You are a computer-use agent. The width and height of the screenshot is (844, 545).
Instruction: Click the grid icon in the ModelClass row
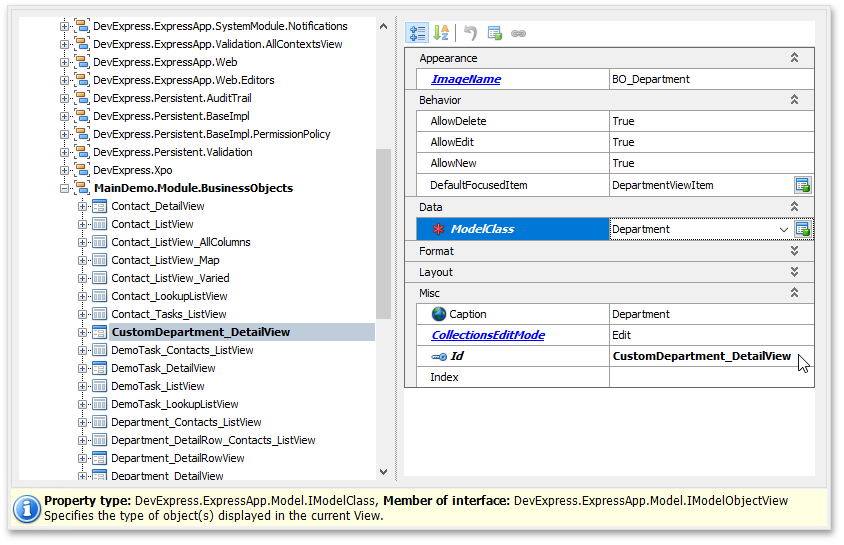click(802, 229)
